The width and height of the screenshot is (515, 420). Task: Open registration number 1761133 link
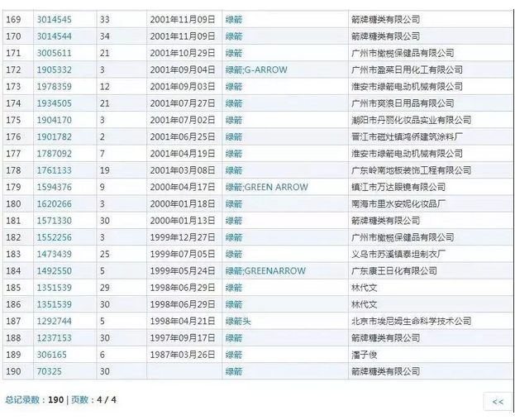click(55, 170)
